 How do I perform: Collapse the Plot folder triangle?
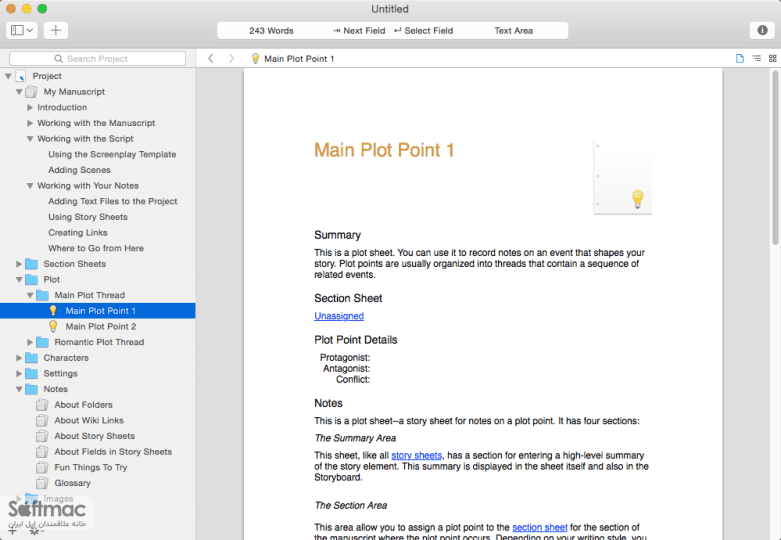pos(19,279)
